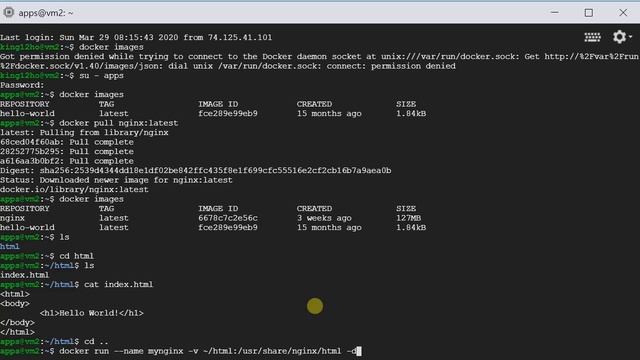Click the 'nginx' repository name in table
640x360 pixels.
[12, 218]
